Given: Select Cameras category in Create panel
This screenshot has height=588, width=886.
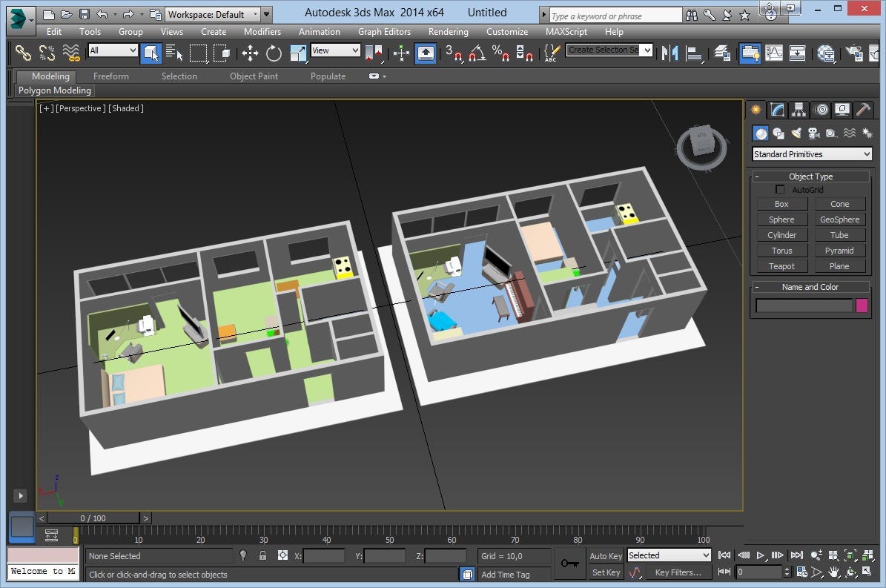Looking at the screenshot, I should coord(813,133).
